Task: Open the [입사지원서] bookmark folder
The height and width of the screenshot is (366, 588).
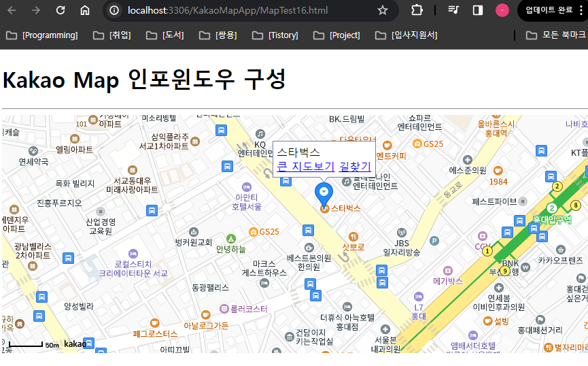Action: pyautogui.click(x=406, y=35)
